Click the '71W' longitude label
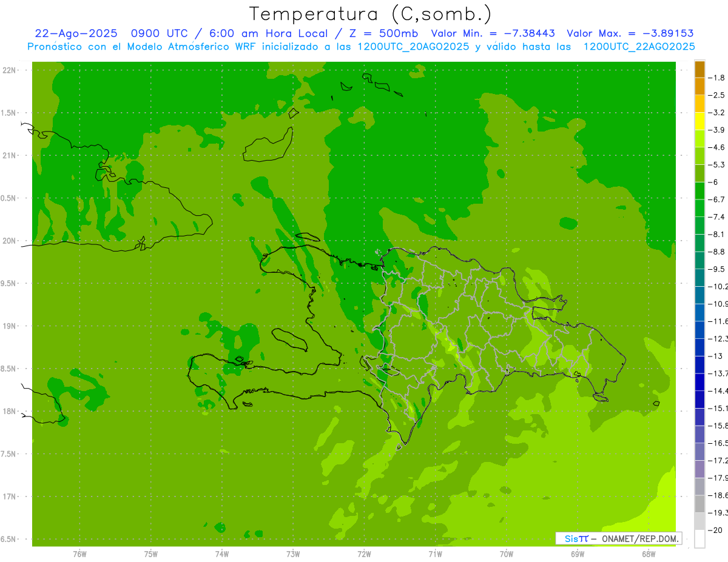This screenshot has width=728, height=562. [436, 554]
